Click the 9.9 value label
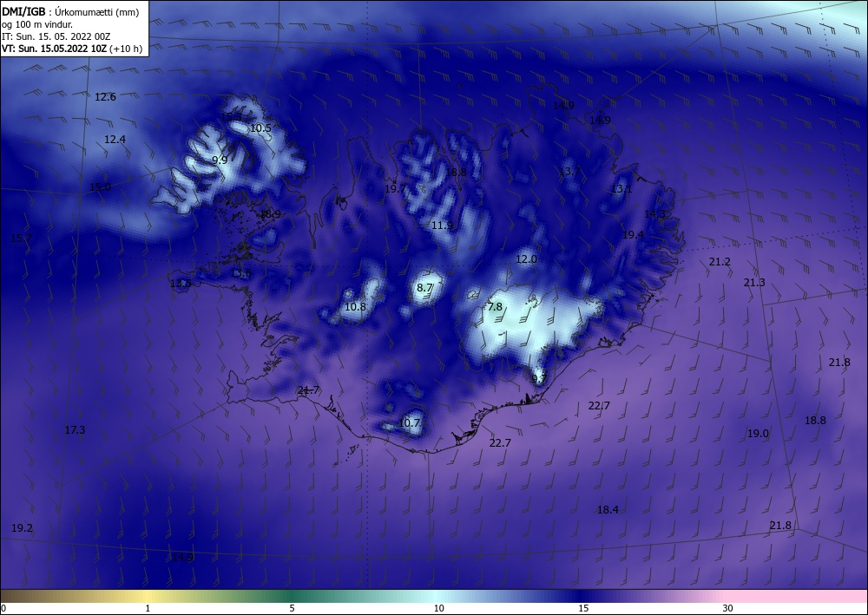The image size is (868, 615). point(220,160)
